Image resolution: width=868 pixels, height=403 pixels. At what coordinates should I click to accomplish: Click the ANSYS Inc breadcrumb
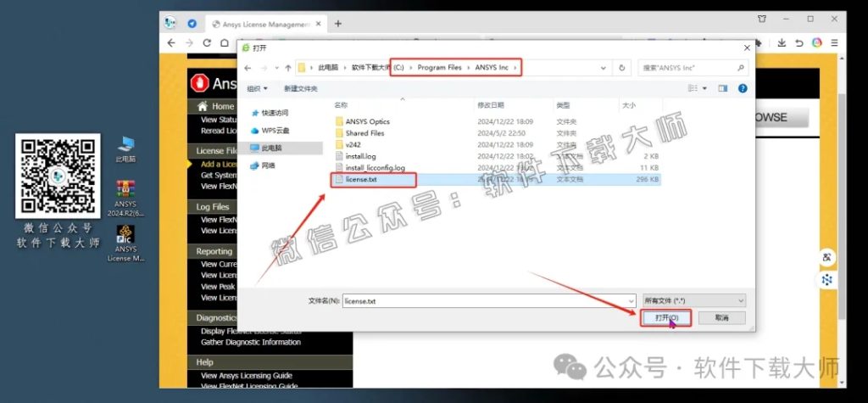tap(492, 68)
